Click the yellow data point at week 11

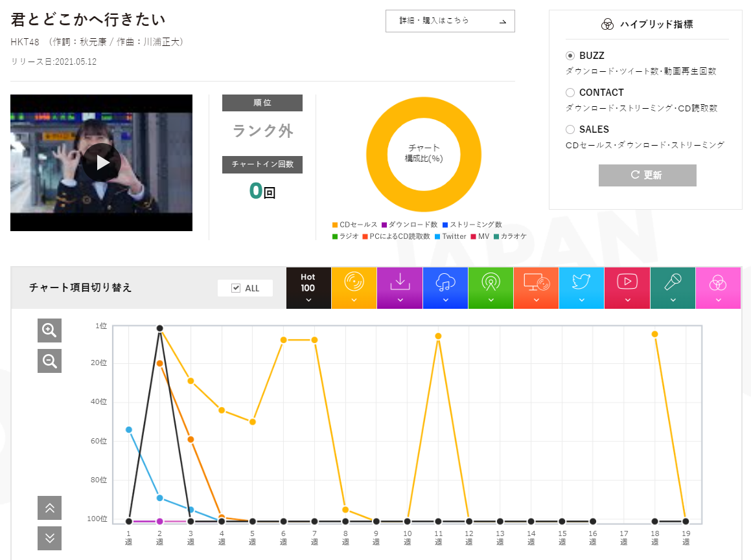(438, 336)
